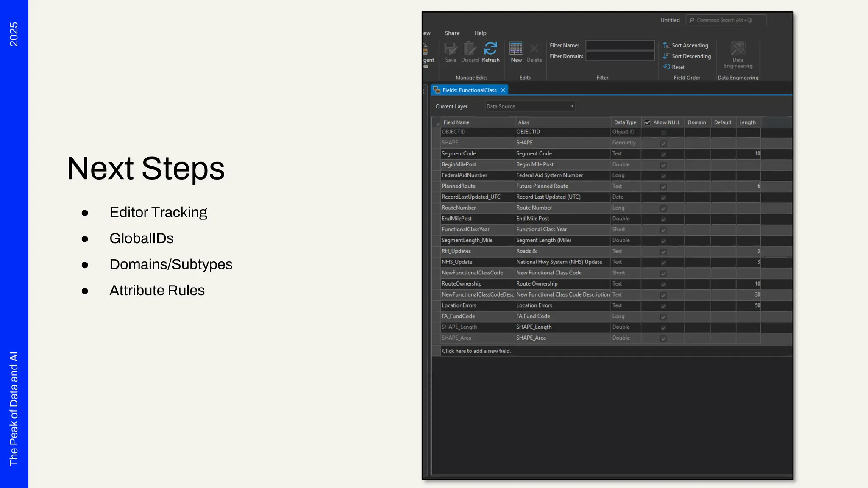Toggle the Allow NULL header checkbox
Viewport: 868px width, 488px height.
coord(648,122)
